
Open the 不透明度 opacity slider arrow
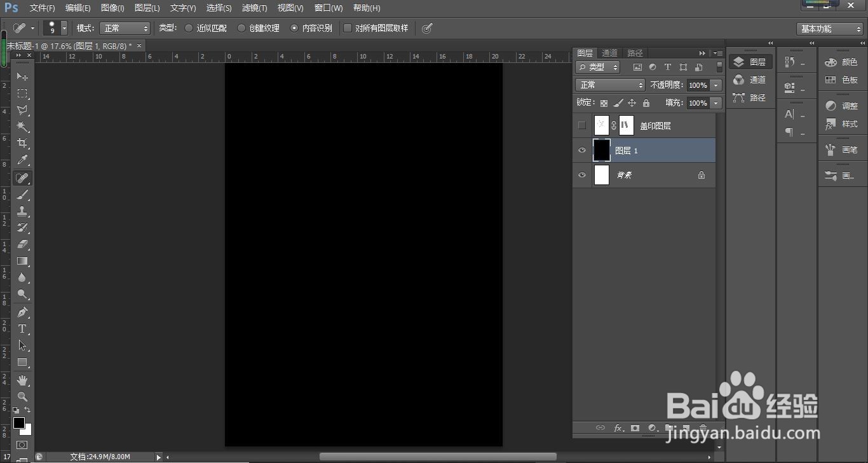[716, 85]
